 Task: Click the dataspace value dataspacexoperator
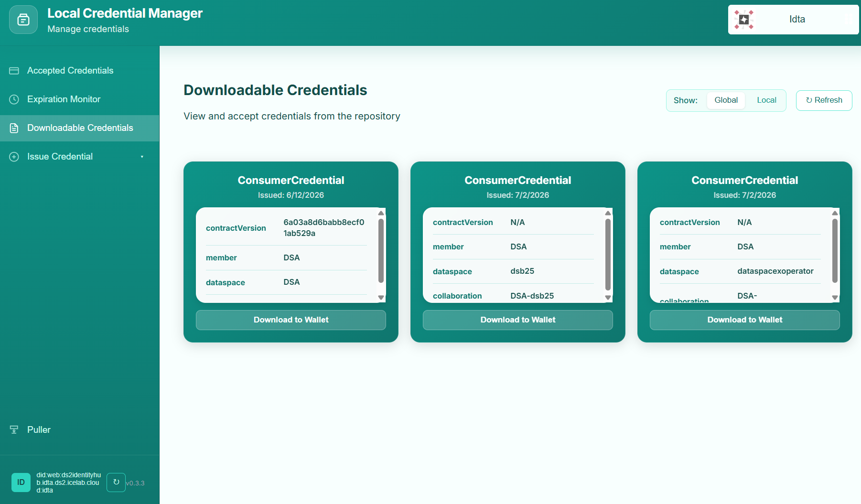775,271
